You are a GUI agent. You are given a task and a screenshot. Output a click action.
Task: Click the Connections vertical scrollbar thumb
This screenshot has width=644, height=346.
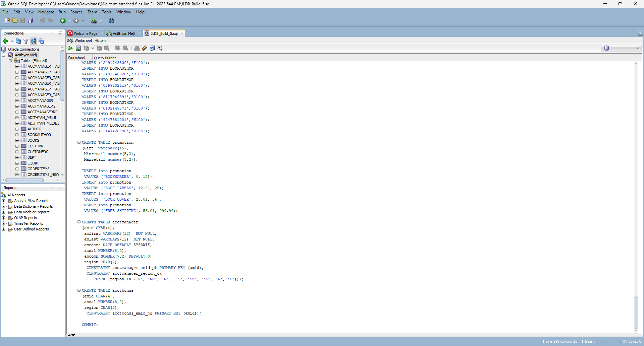tap(62, 75)
